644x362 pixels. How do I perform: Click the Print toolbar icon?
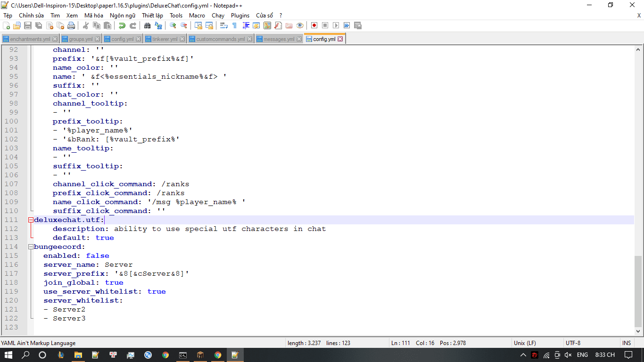pos(72,25)
